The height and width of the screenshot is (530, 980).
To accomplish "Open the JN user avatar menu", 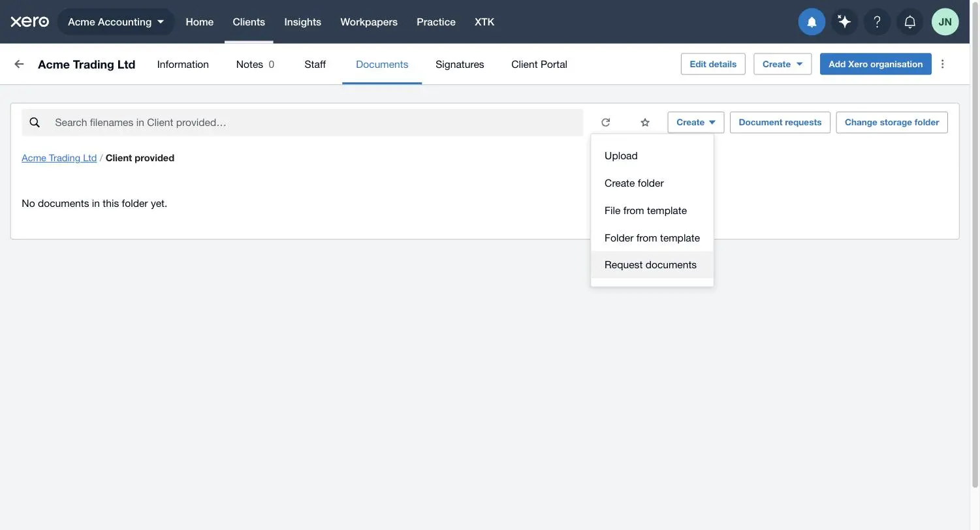I will (x=945, y=22).
